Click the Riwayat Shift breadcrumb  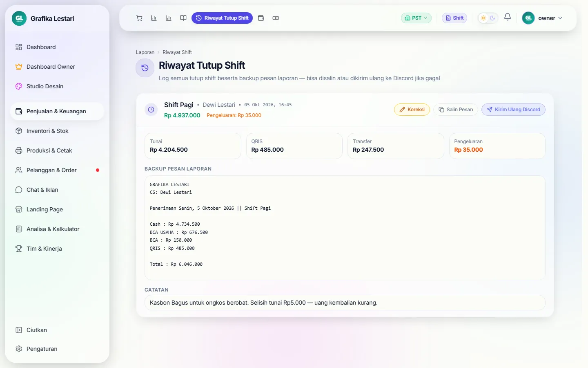[177, 52]
